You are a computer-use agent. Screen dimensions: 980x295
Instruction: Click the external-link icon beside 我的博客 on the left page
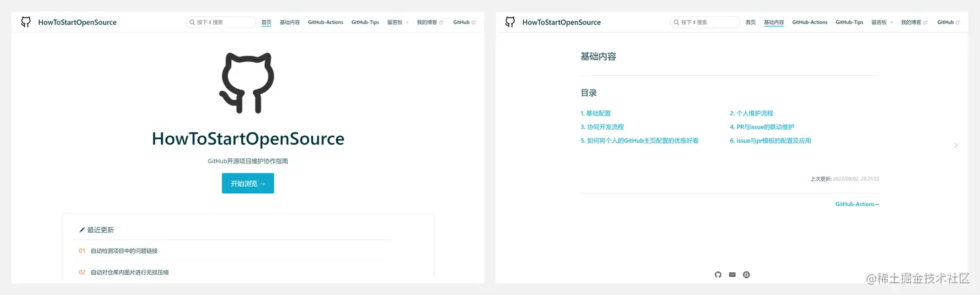tap(441, 22)
